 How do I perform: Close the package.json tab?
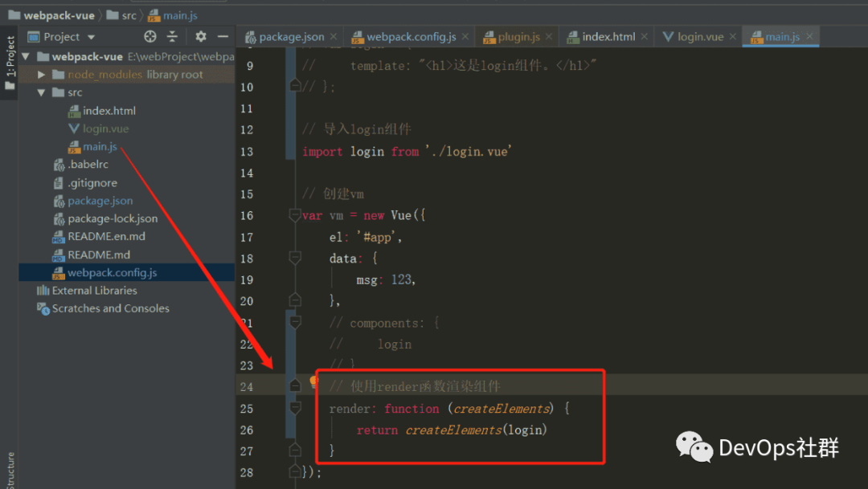334,36
